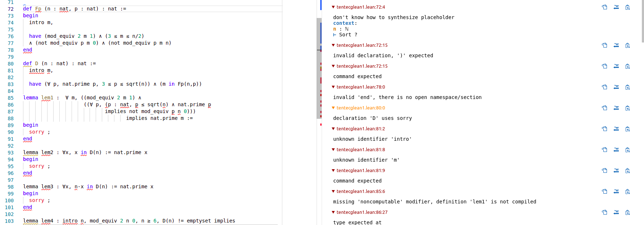Place cursor on 'def D' on line 80

coord(31,63)
